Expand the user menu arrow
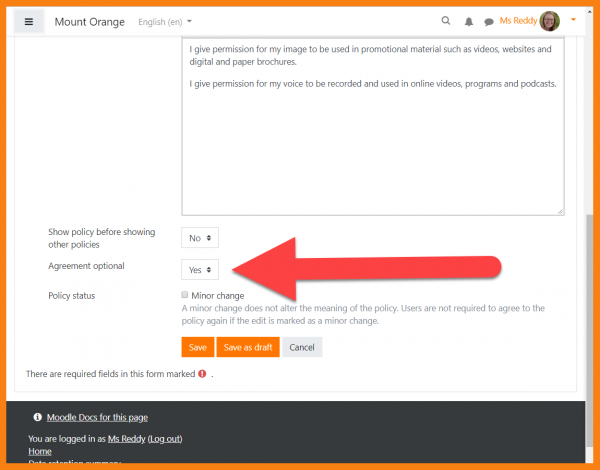Image resolution: width=600 pixels, height=470 pixels. [x=573, y=20]
